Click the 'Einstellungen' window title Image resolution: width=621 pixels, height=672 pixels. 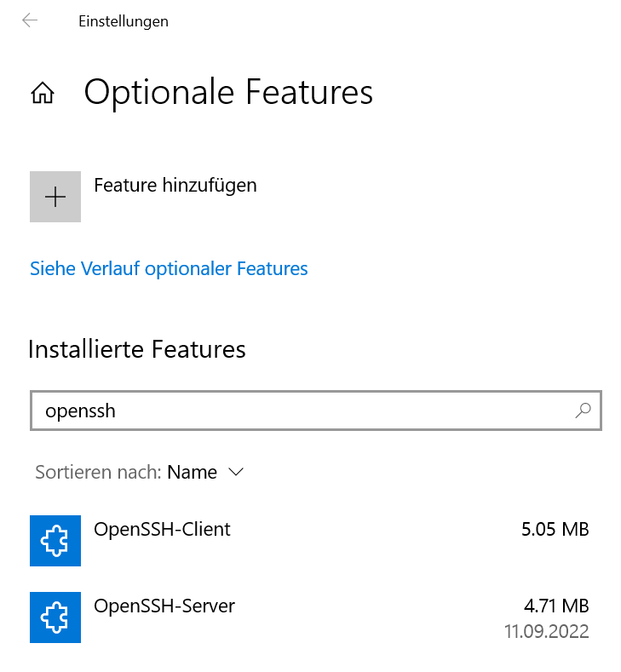click(x=124, y=21)
